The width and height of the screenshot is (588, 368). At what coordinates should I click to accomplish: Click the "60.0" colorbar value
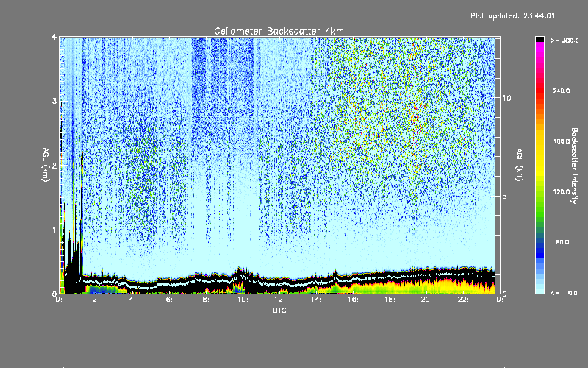pos(562,243)
